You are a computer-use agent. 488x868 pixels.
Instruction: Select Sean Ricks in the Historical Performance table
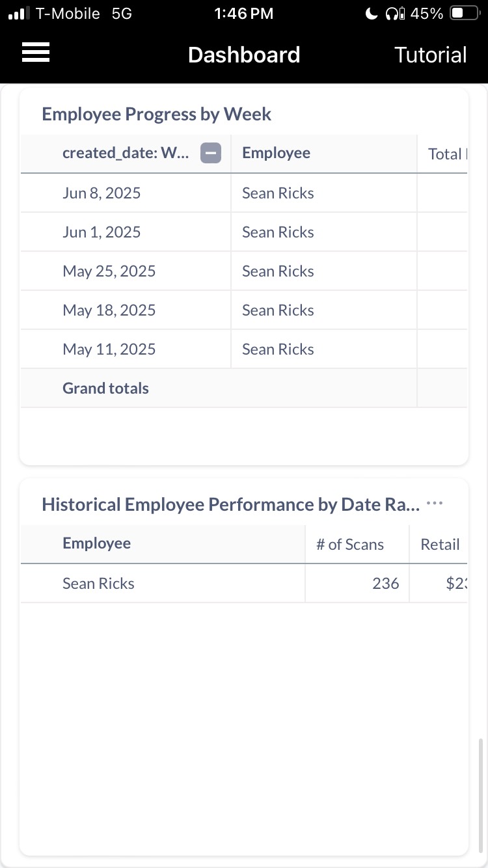(x=98, y=584)
